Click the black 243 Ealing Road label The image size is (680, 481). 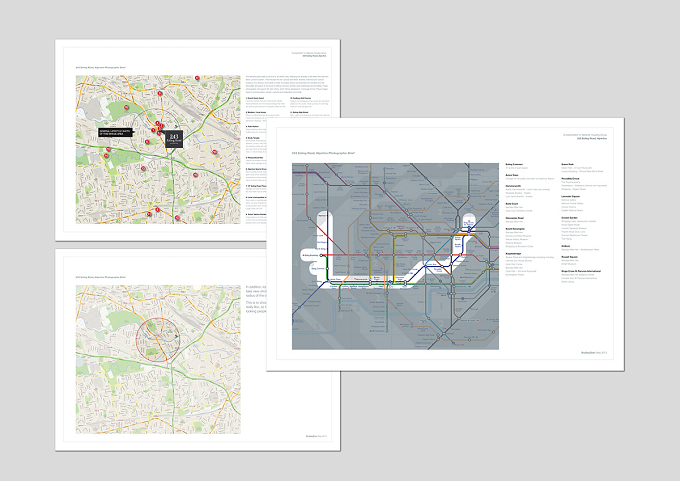tap(174, 139)
